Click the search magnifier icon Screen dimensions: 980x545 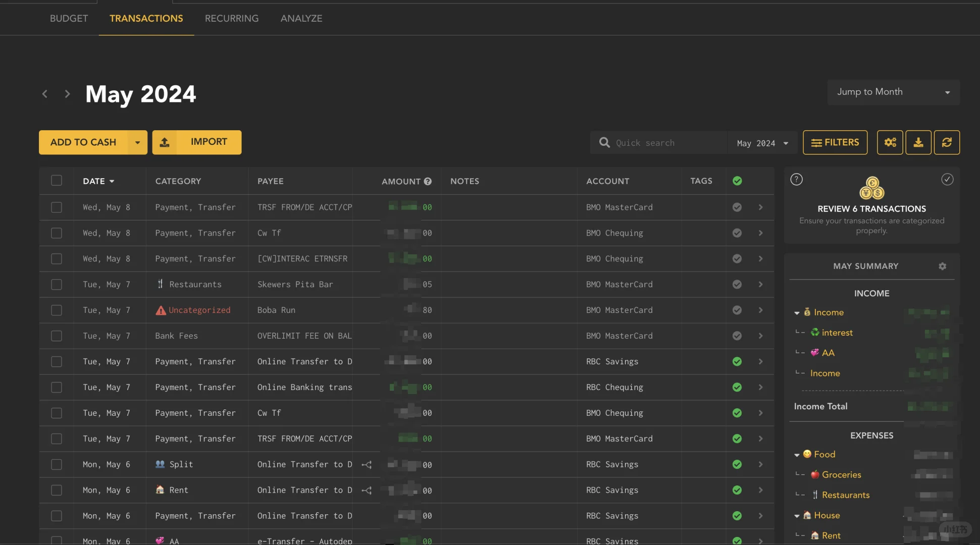604,143
